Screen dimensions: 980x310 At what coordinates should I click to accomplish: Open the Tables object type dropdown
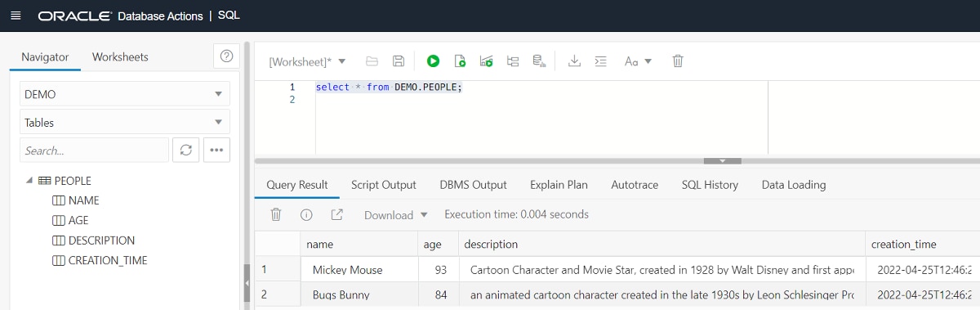click(x=125, y=123)
